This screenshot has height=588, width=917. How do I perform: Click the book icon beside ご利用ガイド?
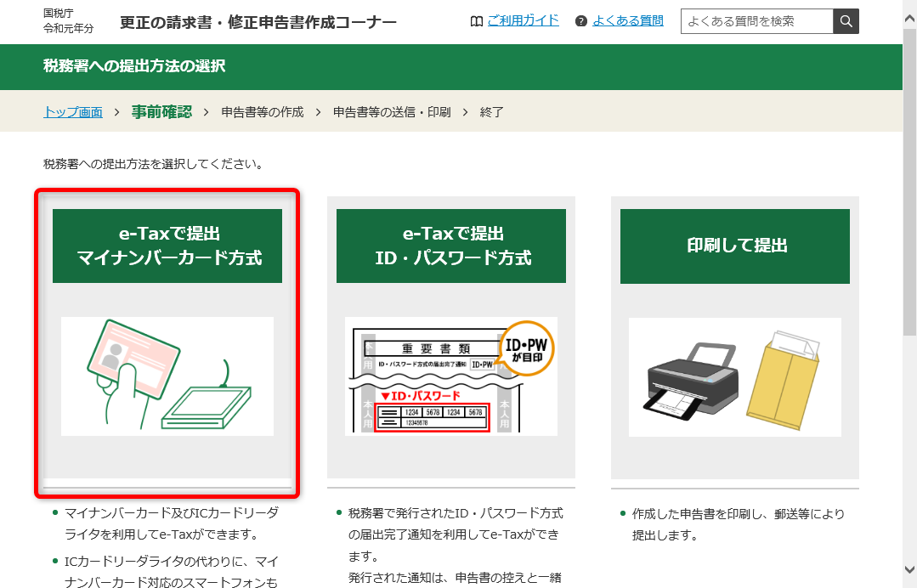477,21
